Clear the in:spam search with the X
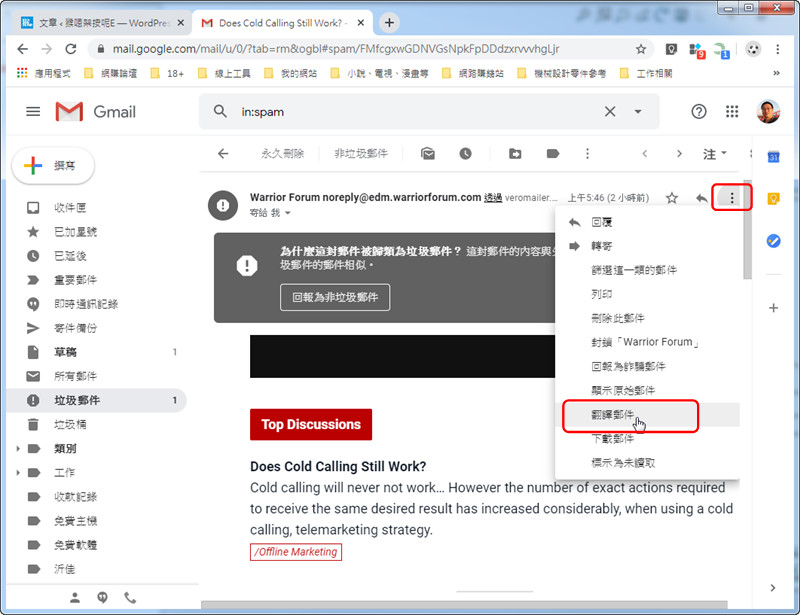800x615 pixels. [610, 111]
